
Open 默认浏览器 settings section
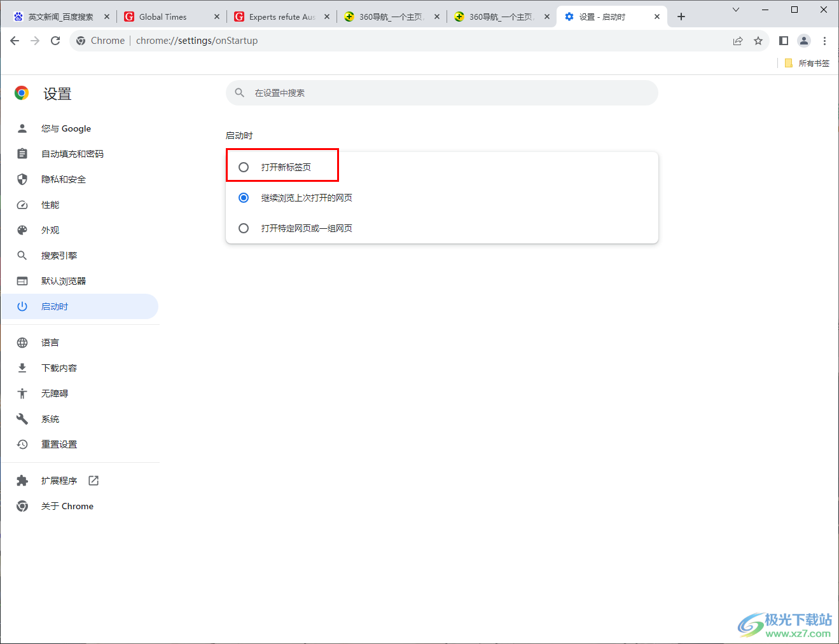[x=80, y=281]
